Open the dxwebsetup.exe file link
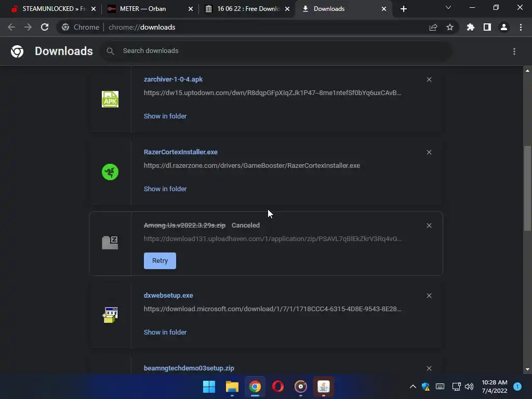This screenshot has width=532, height=399. (168, 296)
